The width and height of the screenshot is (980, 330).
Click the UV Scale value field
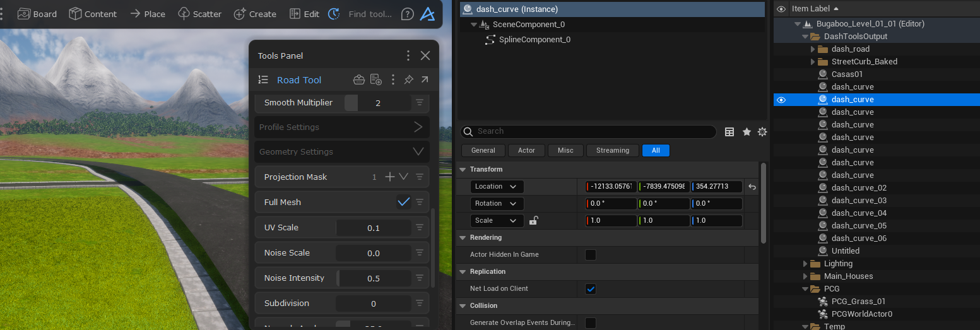tap(374, 227)
